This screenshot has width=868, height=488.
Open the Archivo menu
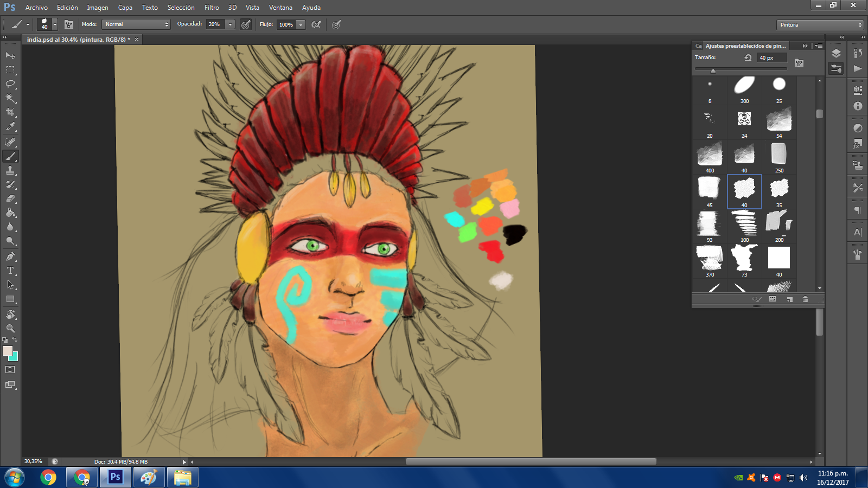click(36, 8)
